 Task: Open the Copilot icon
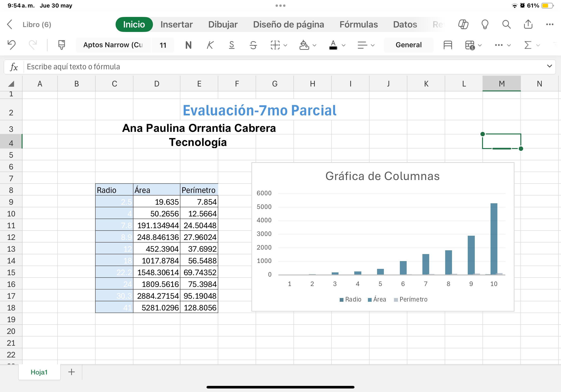coord(463,24)
